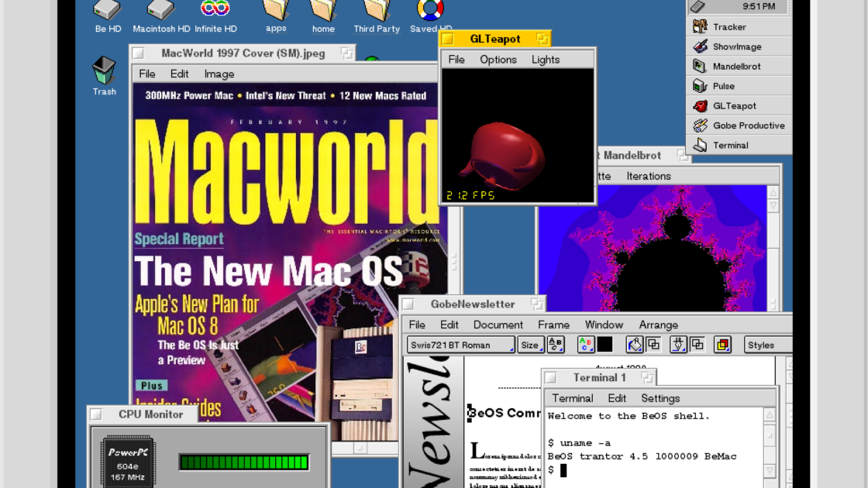Select Pulse in the Deskbar app list
868x488 pixels.
click(739, 86)
